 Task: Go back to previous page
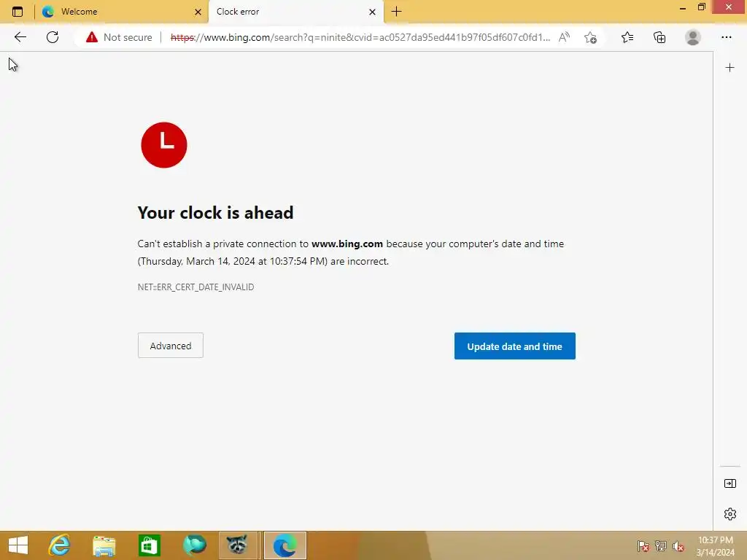point(20,37)
